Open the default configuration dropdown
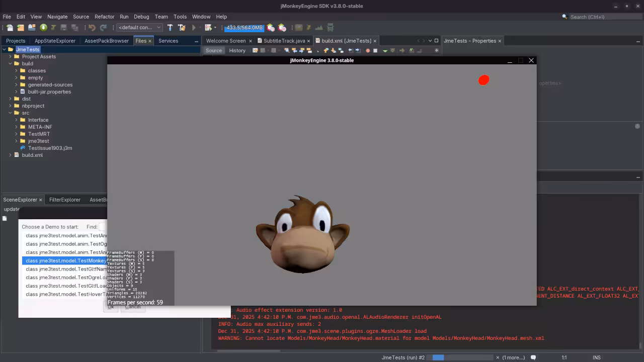 pos(158,28)
